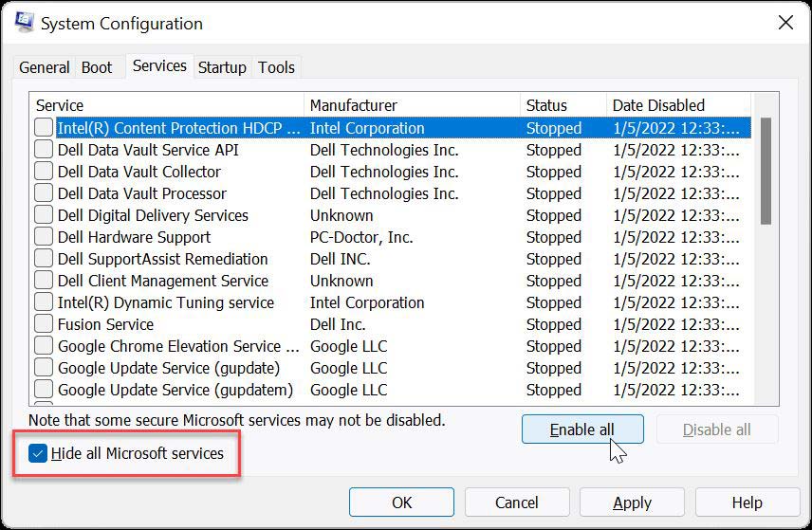
Task: Cancel the System Configuration dialog
Action: tap(517, 503)
